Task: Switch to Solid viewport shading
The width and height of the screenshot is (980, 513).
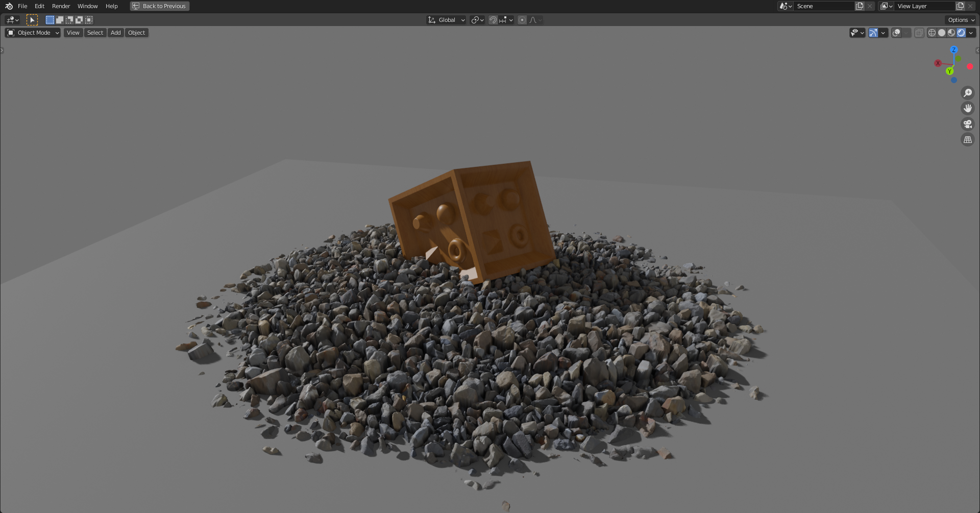Action: pyautogui.click(x=942, y=33)
